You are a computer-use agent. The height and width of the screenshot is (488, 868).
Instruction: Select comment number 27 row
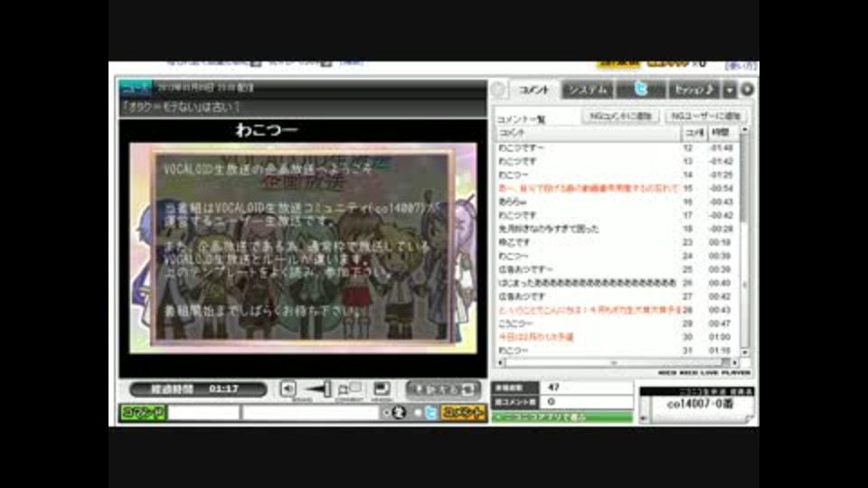[x=617, y=296]
